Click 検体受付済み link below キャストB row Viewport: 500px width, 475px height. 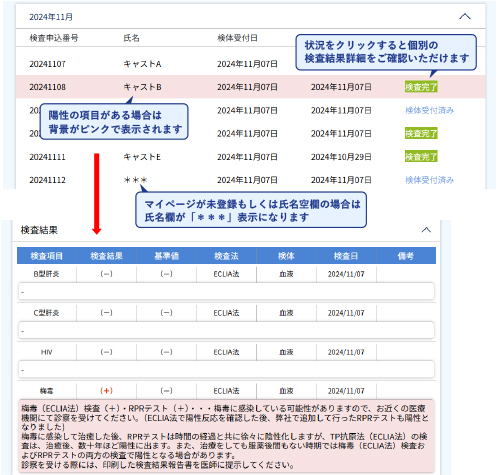click(x=429, y=110)
